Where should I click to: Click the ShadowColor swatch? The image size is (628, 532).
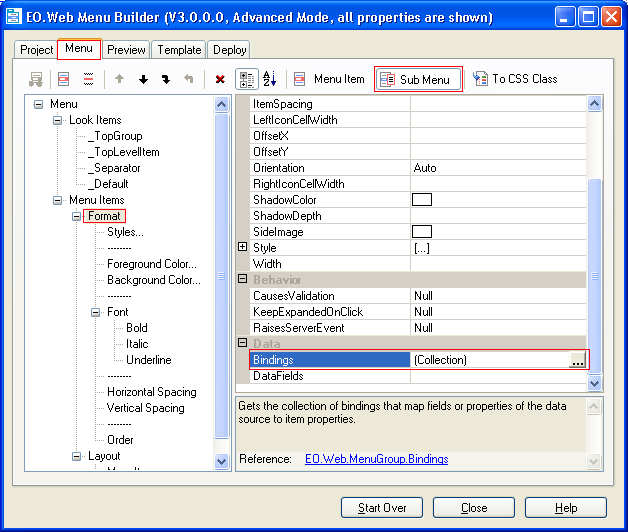coord(422,200)
